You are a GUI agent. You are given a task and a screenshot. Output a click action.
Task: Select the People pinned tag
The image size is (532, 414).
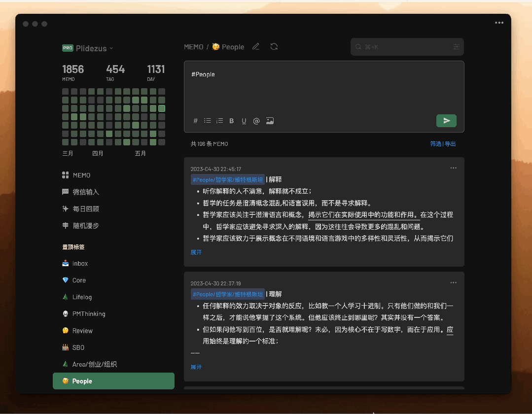coord(113,381)
